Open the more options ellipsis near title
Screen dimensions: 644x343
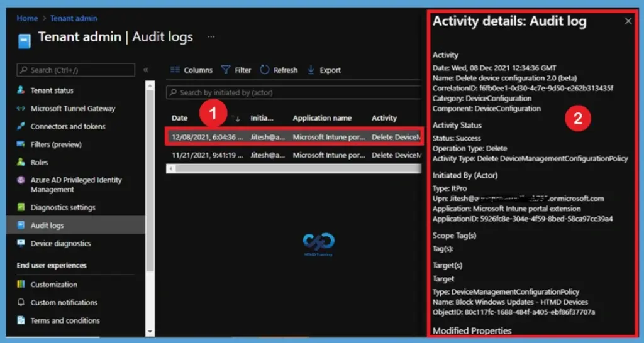pos(211,37)
